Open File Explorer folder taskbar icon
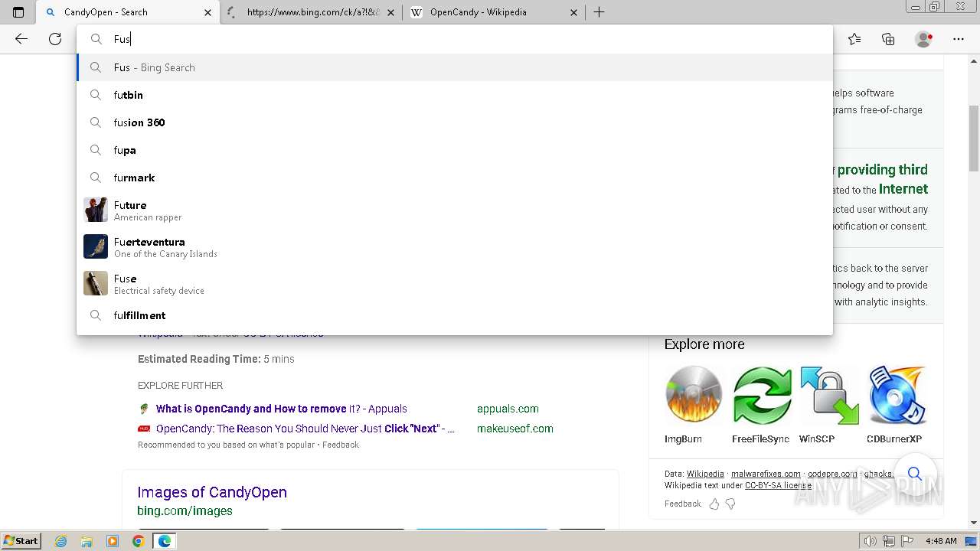This screenshot has width=980, height=551. [x=87, y=541]
